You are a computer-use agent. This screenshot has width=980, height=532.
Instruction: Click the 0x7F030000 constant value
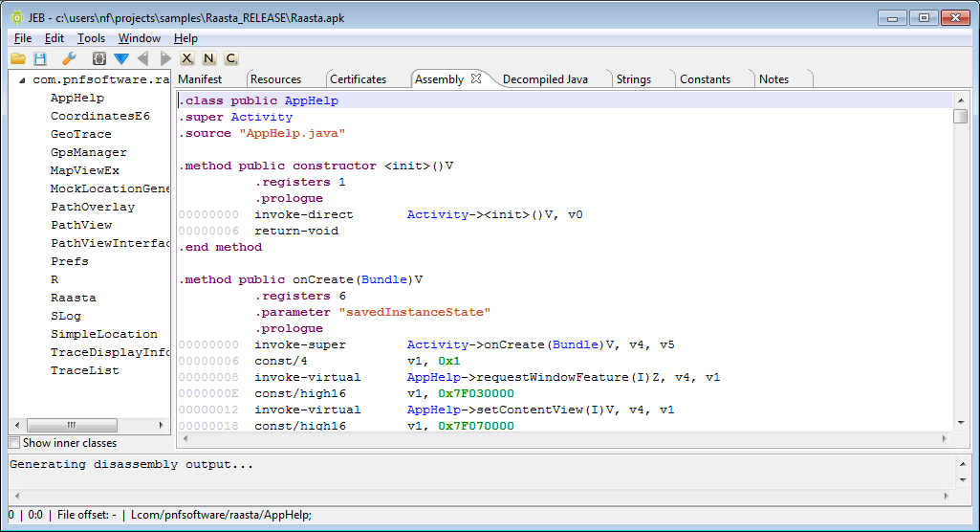(475, 393)
